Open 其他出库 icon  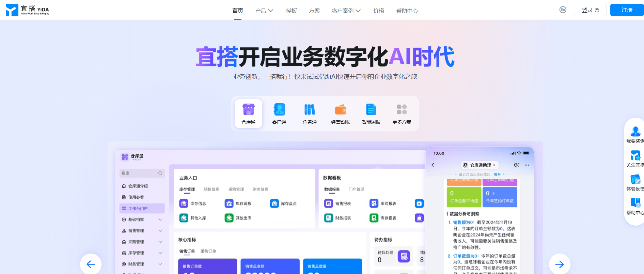click(x=229, y=218)
